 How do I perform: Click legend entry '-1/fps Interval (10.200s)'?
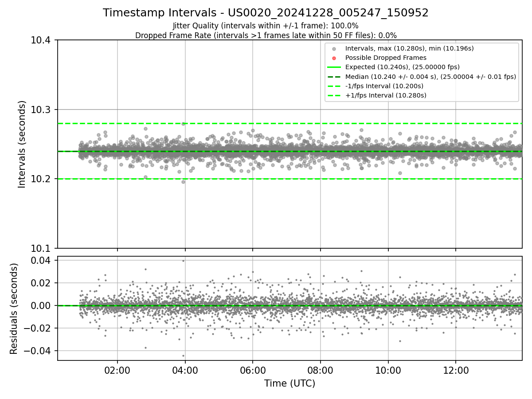tap(384, 86)
